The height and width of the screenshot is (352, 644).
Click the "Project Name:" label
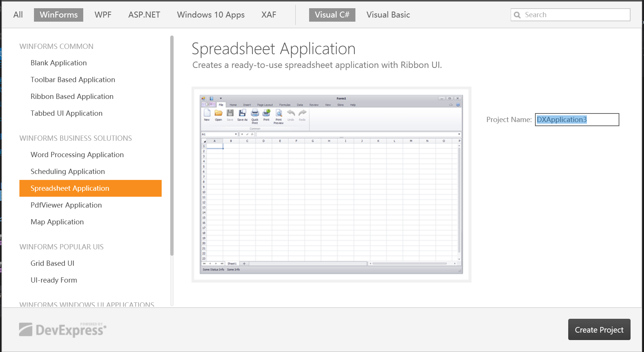click(x=509, y=119)
